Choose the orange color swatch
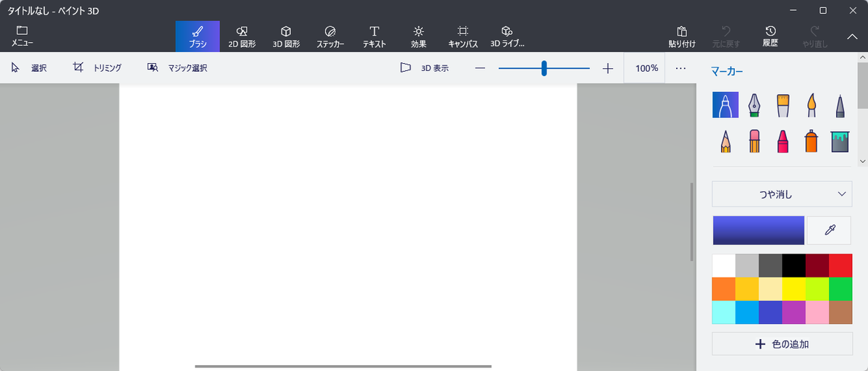This screenshot has height=371, width=868. click(x=724, y=288)
